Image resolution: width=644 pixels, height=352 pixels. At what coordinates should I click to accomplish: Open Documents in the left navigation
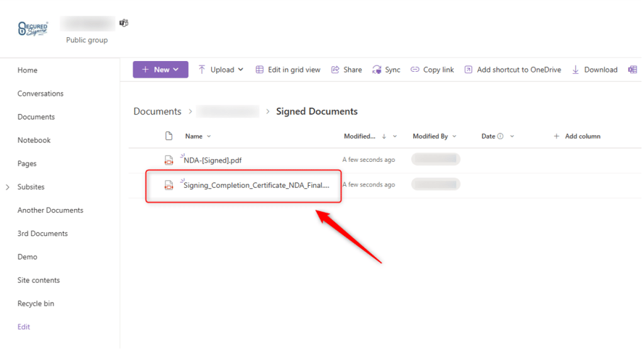tap(36, 116)
